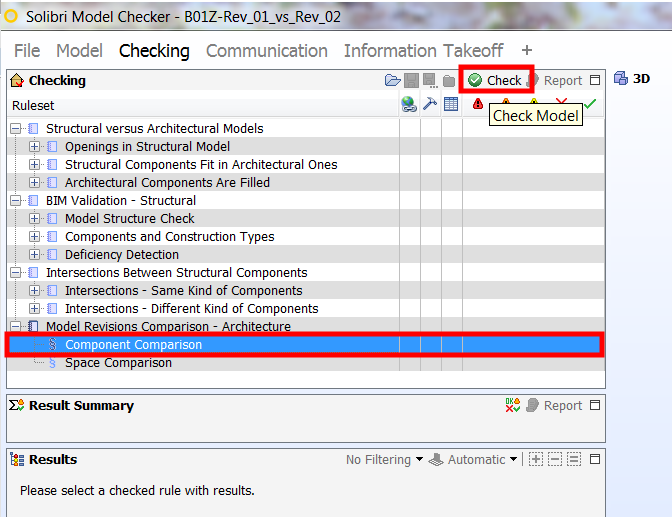Image resolution: width=672 pixels, height=517 pixels.
Task: Open the File menu
Action: (x=27, y=51)
